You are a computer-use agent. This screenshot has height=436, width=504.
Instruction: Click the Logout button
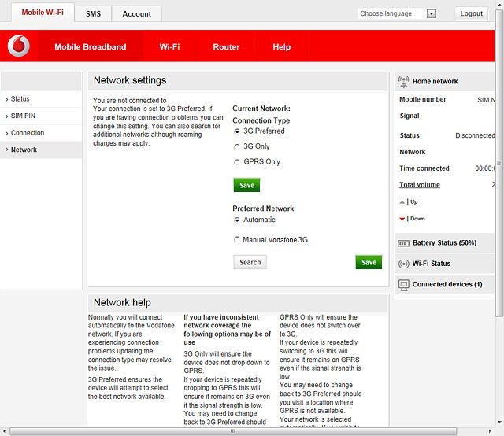471,13
